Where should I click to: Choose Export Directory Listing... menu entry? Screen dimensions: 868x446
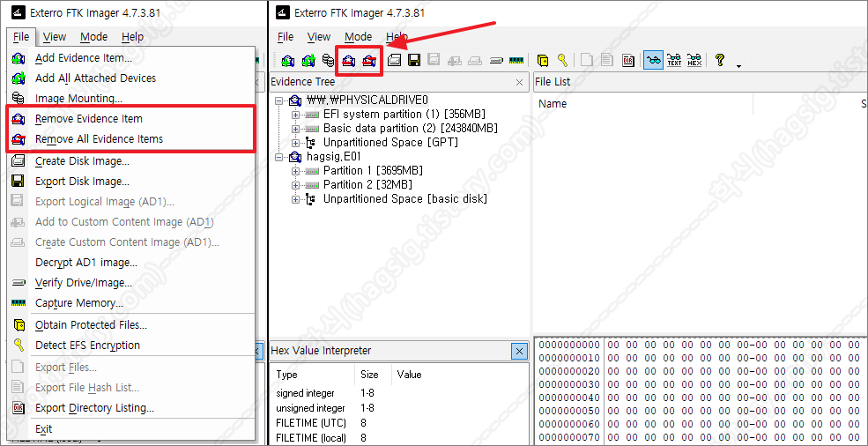(x=131, y=408)
